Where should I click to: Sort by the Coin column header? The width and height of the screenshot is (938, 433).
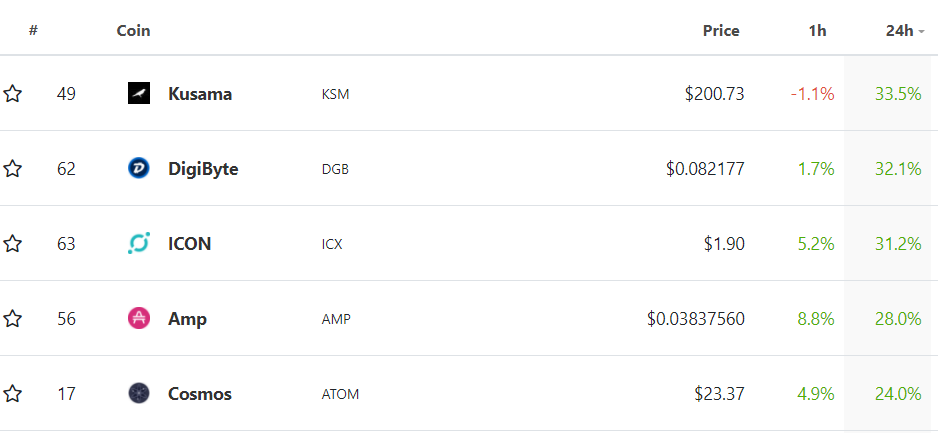(133, 30)
